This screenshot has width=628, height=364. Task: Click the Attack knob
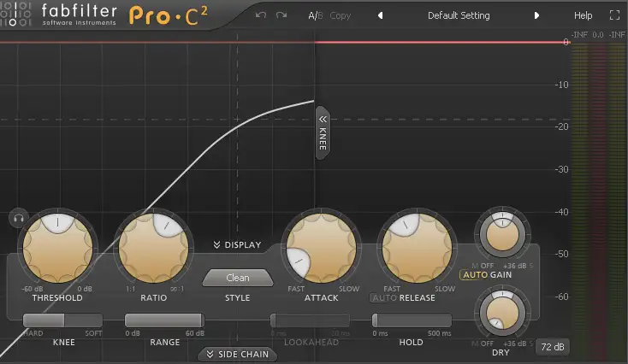point(321,248)
